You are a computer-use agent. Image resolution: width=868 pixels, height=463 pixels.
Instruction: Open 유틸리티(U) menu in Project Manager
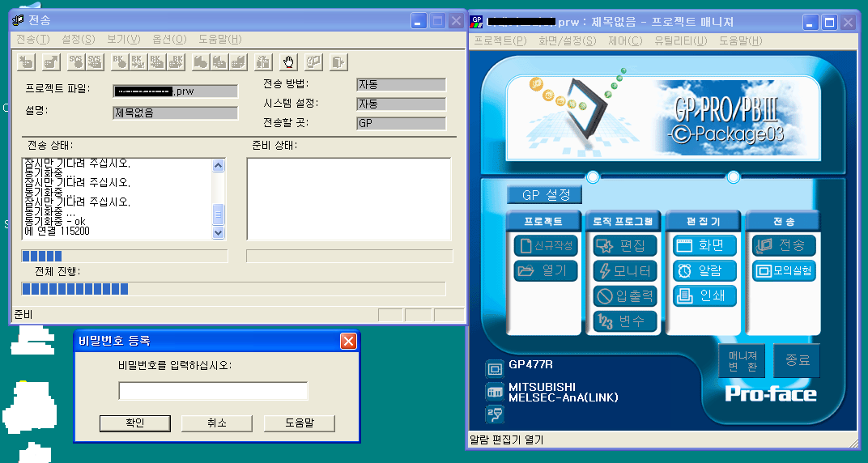681,41
